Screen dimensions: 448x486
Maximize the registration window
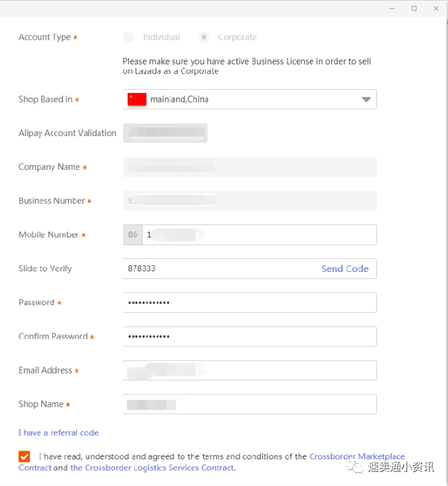(414, 8)
